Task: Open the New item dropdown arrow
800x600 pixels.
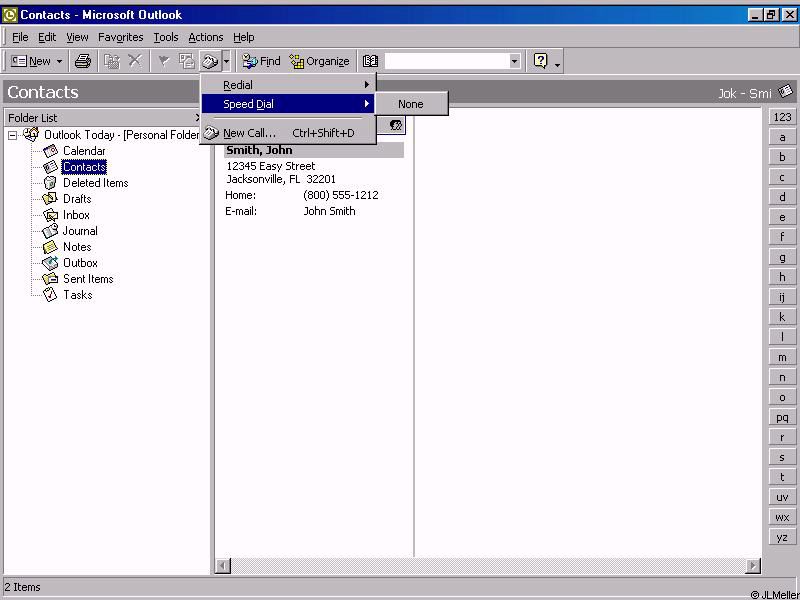Action: click(x=59, y=61)
